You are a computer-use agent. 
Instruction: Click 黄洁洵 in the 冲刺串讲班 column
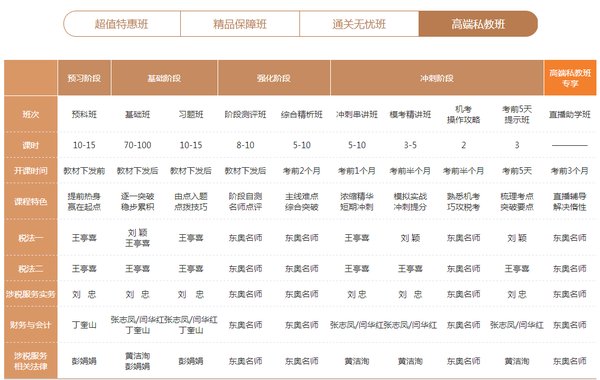click(x=357, y=361)
